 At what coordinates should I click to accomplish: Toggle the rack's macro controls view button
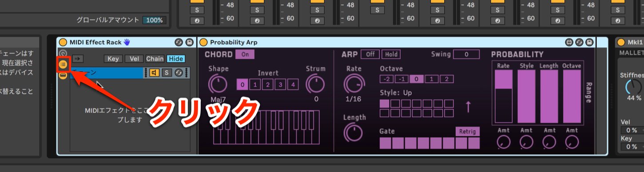click(63, 54)
